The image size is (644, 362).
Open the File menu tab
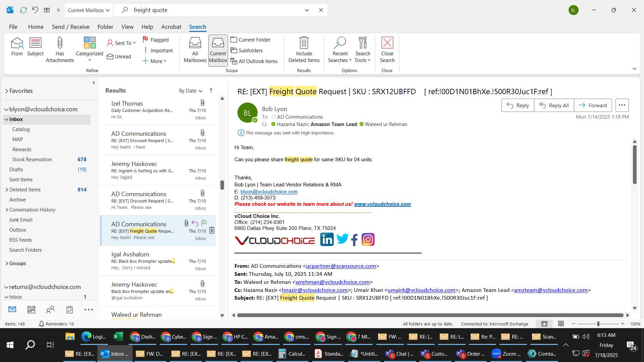point(13,27)
